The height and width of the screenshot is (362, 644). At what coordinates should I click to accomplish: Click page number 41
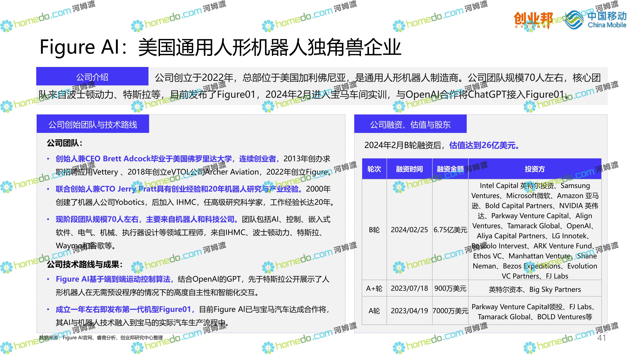coord(601,338)
